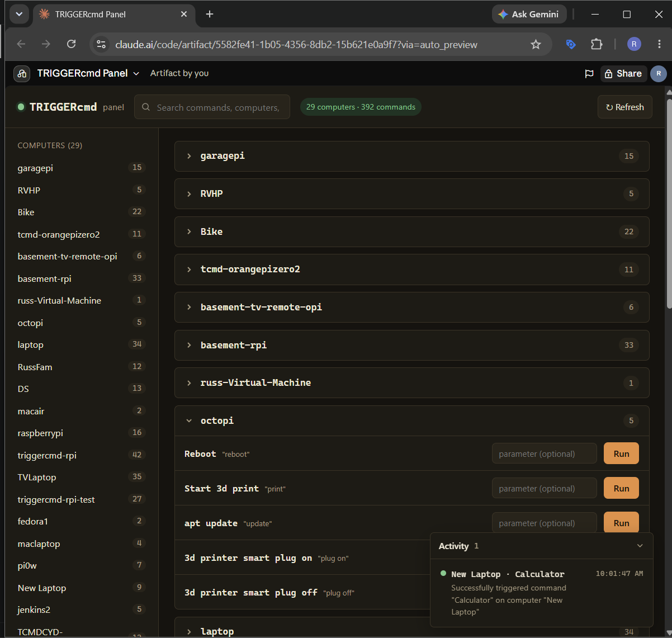Viewport: 672px width, 638px height.
Task: Collapse the octopi group
Action: click(x=412, y=420)
